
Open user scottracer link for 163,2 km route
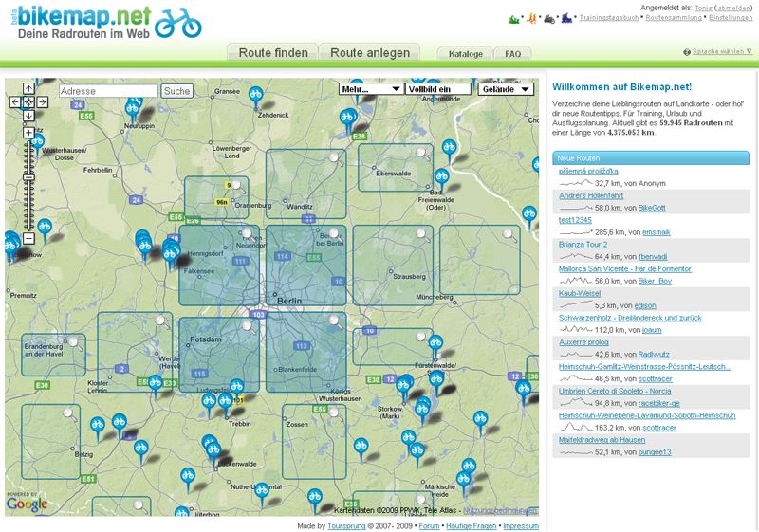pos(658,428)
